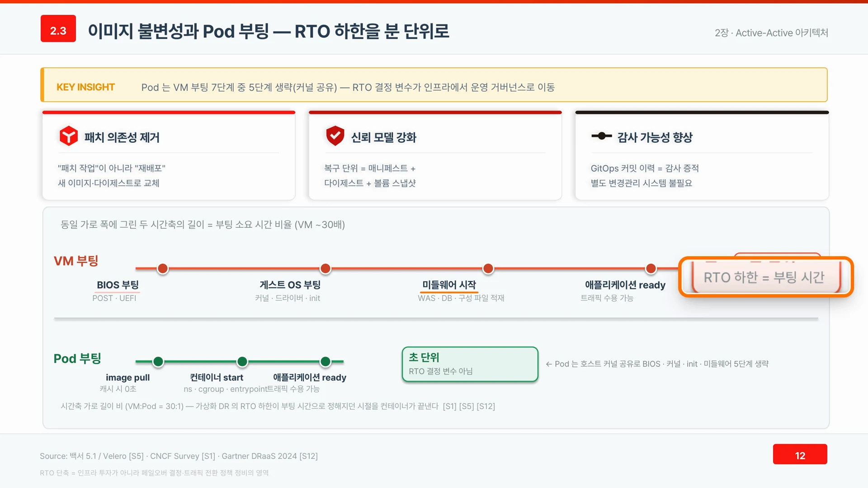Click the VM 애플리케이션 ready timeline dot
The image size is (868, 488).
point(651,269)
